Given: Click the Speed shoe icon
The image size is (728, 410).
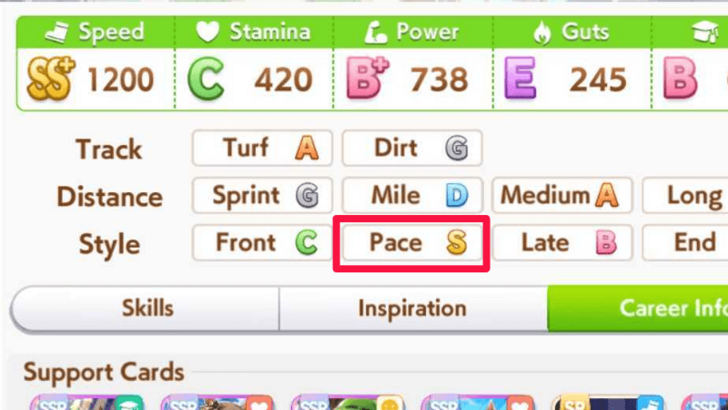Looking at the screenshot, I should (x=57, y=33).
